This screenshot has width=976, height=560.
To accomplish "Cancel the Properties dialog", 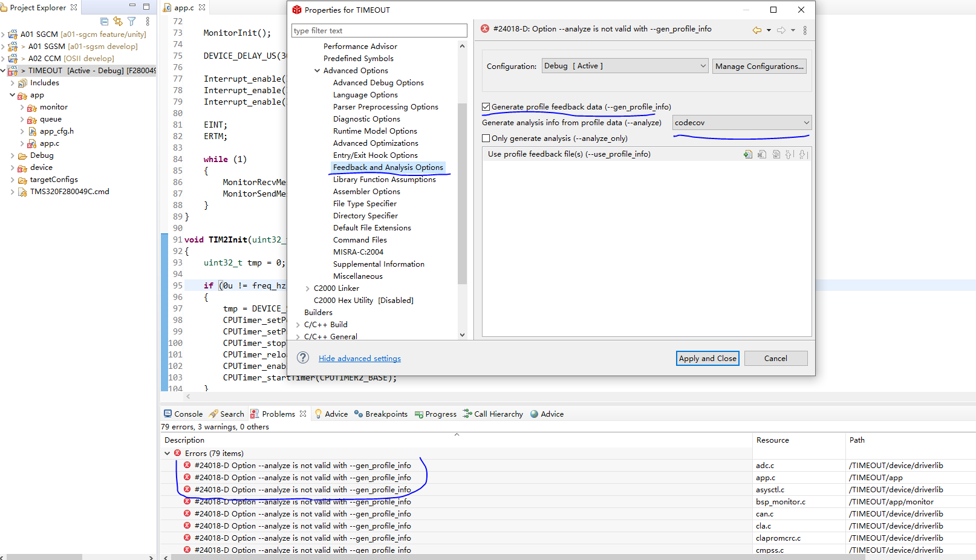I will pos(776,359).
